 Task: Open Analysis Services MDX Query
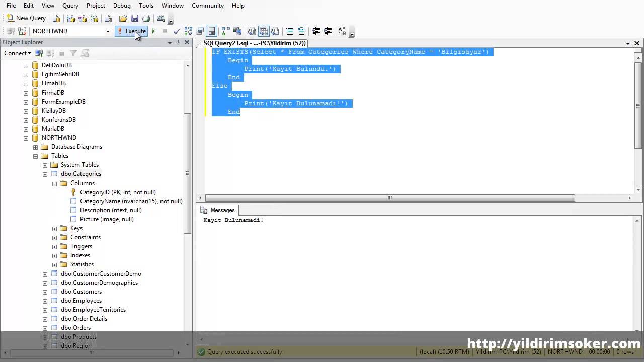click(x=71, y=18)
